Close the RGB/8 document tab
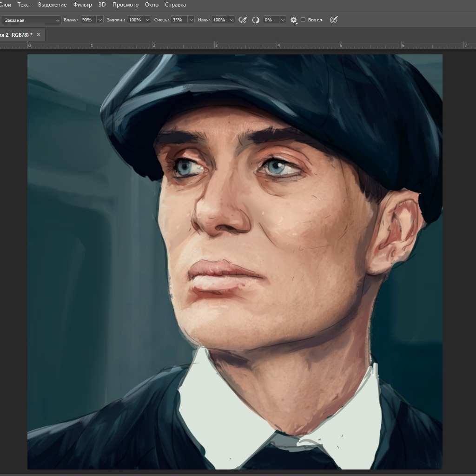476x476 pixels. (x=39, y=34)
